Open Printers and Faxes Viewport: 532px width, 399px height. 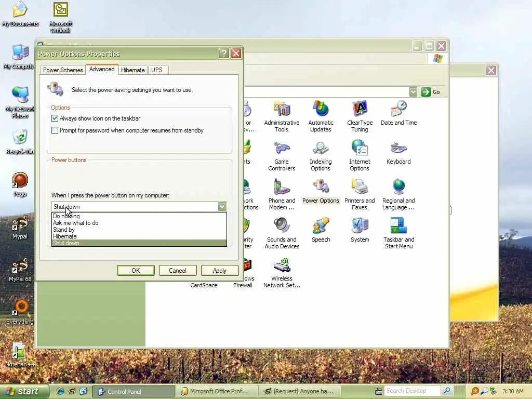pos(360,194)
